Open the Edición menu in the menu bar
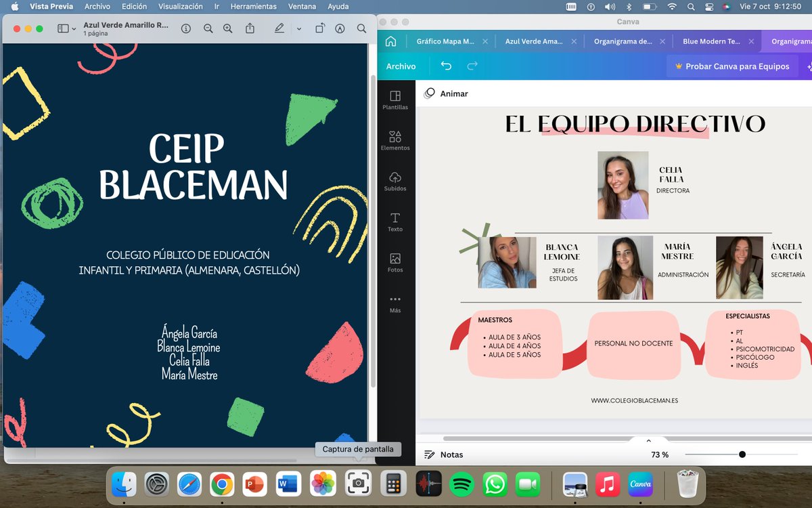 click(x=134, y=7)
